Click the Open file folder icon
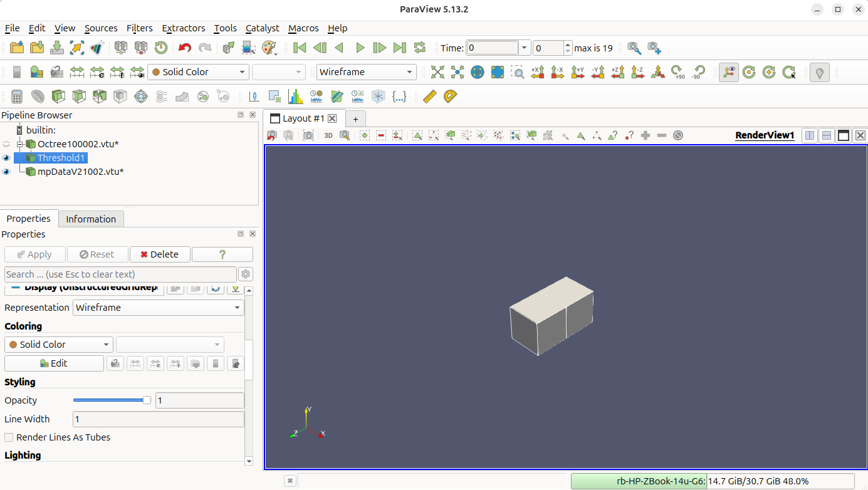The height and width of the screenshot is (490, 868). point(17,48)
